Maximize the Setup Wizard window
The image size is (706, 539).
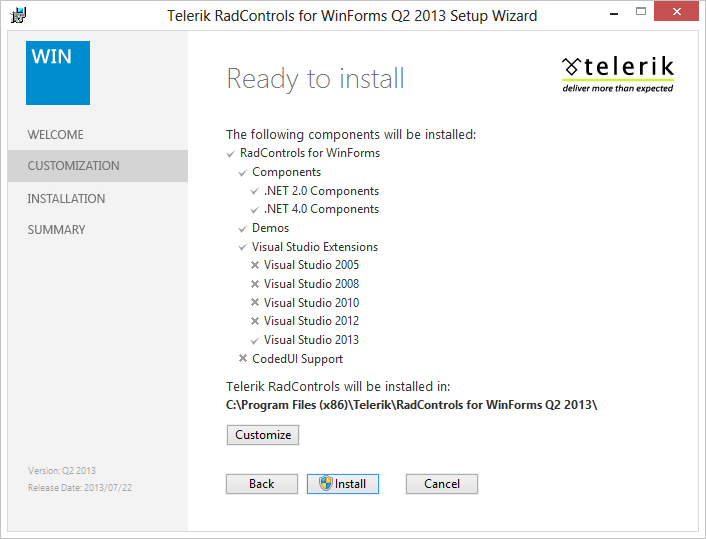tap(641, 12)
